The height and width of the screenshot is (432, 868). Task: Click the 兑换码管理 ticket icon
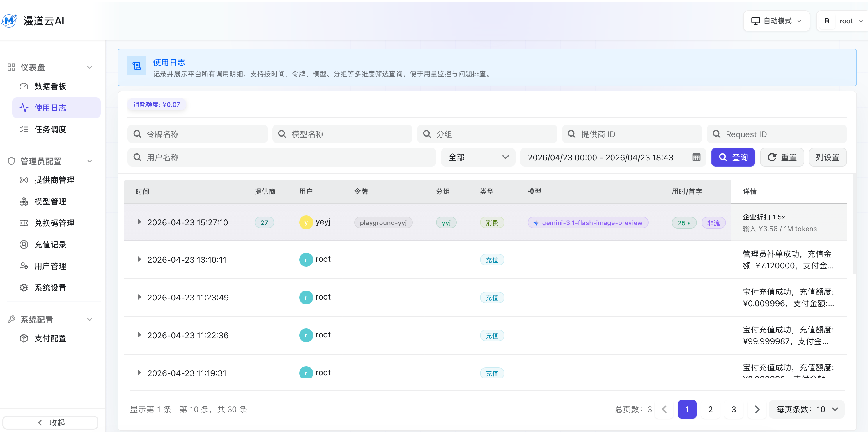pyautogui.click(x=24, y=223)
